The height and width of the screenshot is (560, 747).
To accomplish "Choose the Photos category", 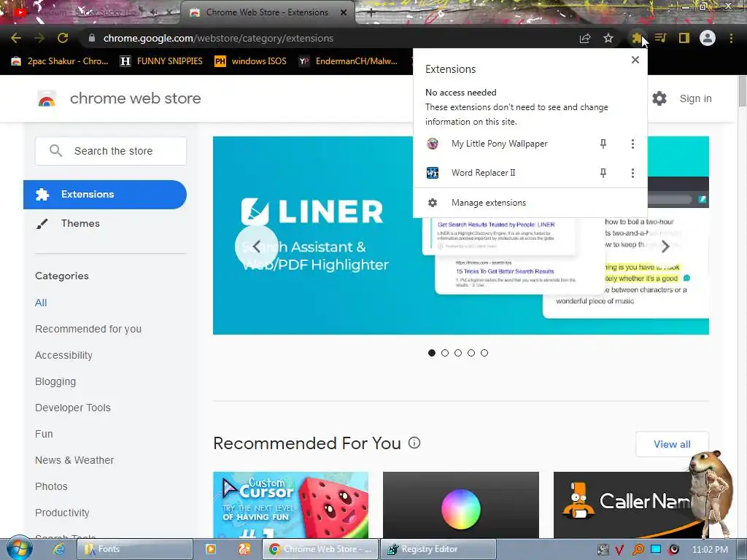I will 51,486.
